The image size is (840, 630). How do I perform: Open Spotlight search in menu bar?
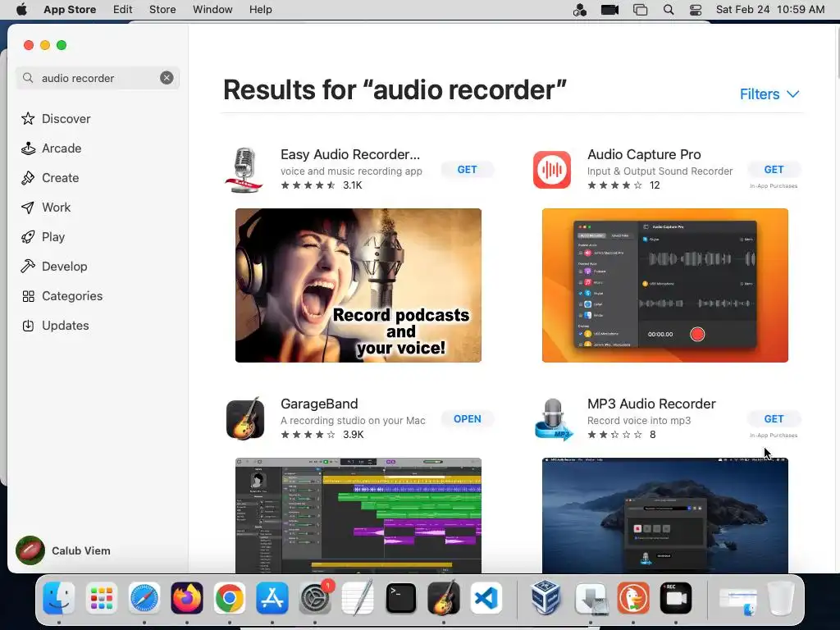(x=668, y=10)
